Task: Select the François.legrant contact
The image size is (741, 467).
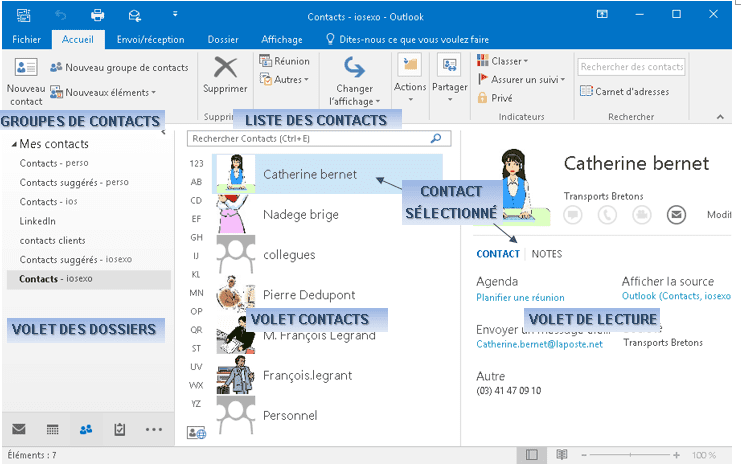Action: pos(327,375)
